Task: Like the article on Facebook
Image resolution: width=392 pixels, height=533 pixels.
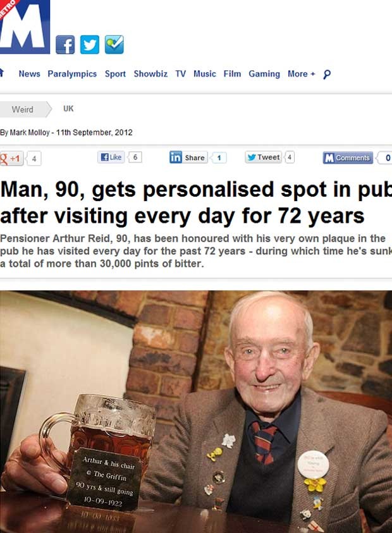Action: 111,157
